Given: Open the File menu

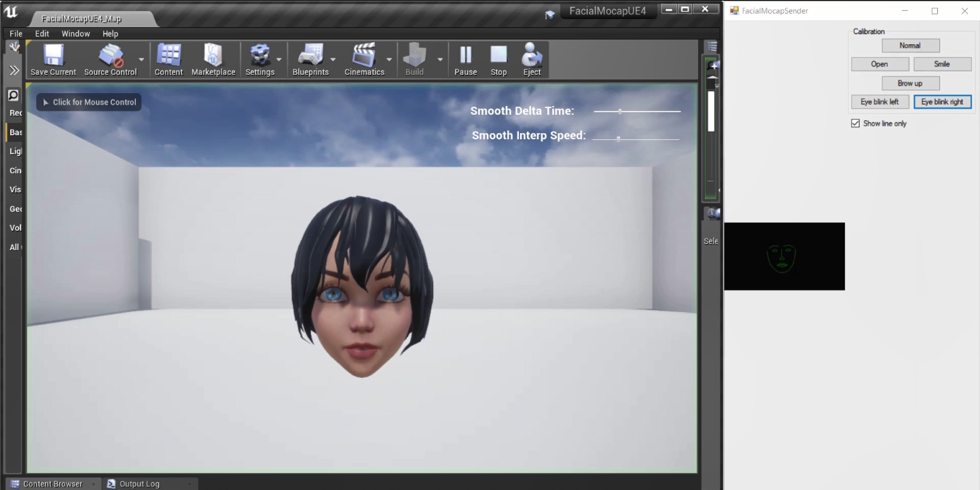Looking at the screenshot, I should pyautogui.click(x=16, y=33).
